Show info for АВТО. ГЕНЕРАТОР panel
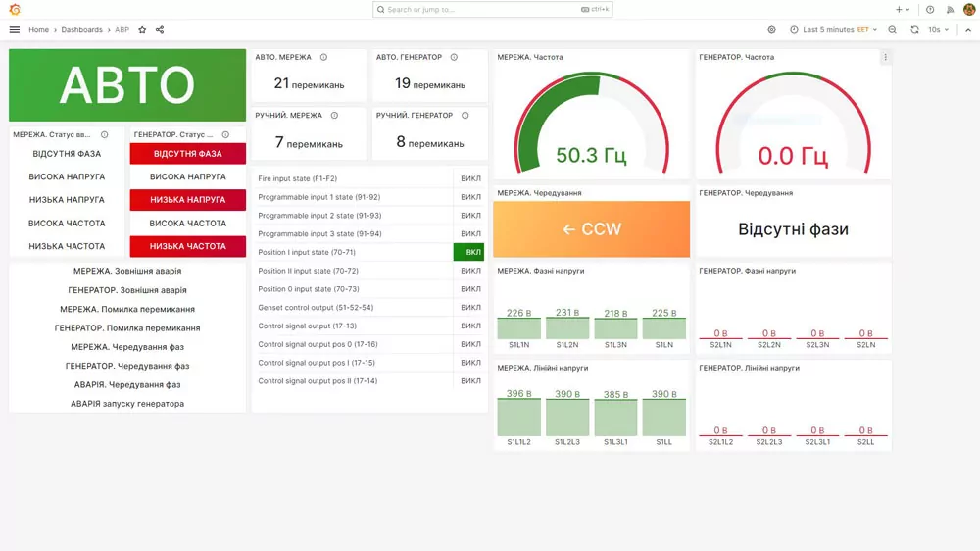 coord(455,57)
